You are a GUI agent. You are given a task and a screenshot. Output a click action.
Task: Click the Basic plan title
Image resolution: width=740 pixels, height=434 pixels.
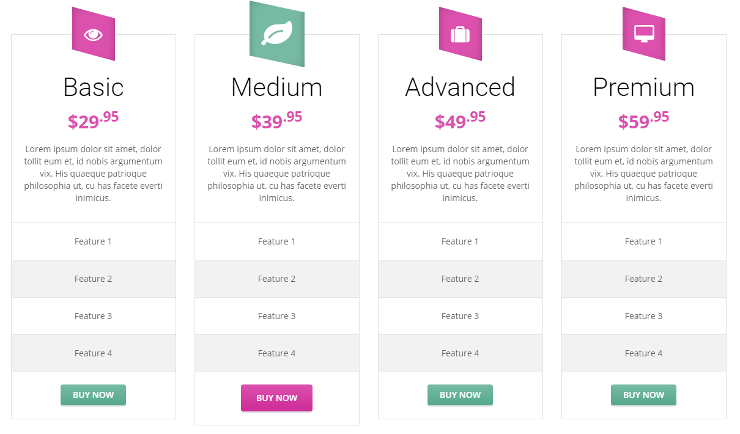[93, 87]
